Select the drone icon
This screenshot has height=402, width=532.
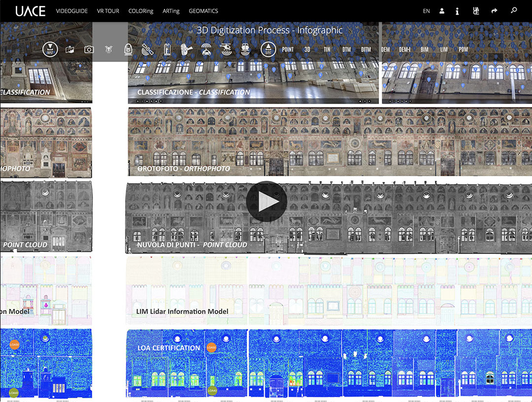(x=109, y=50)
